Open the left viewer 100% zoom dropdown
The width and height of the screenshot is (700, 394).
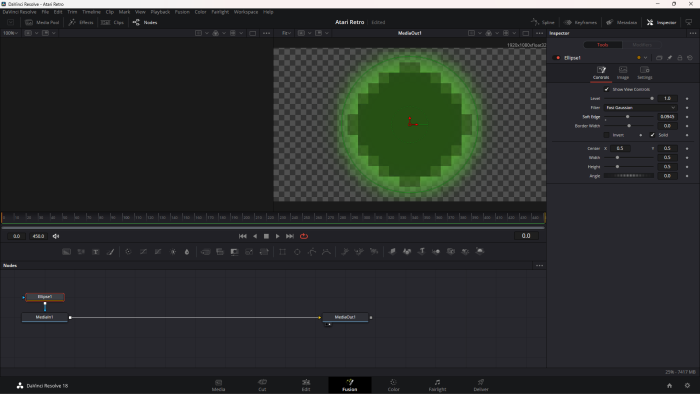point(10,33)
